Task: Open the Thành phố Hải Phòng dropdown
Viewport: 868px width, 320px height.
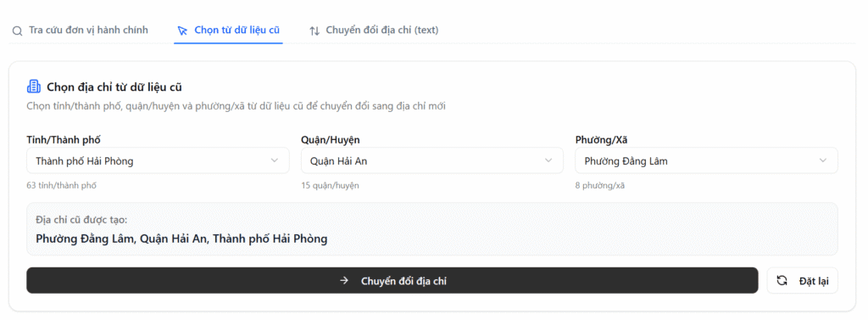Action: (x=158, y=160)
